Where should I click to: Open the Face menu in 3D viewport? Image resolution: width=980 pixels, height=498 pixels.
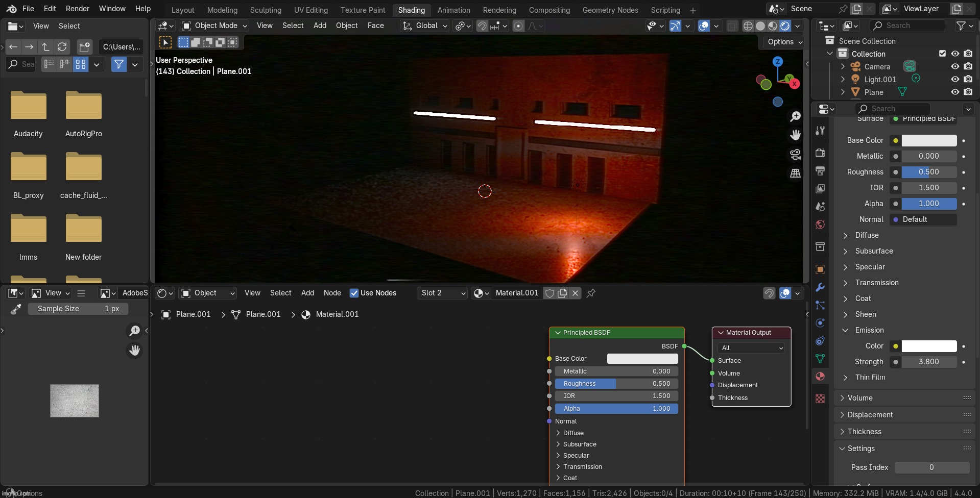tap(375, 26)
